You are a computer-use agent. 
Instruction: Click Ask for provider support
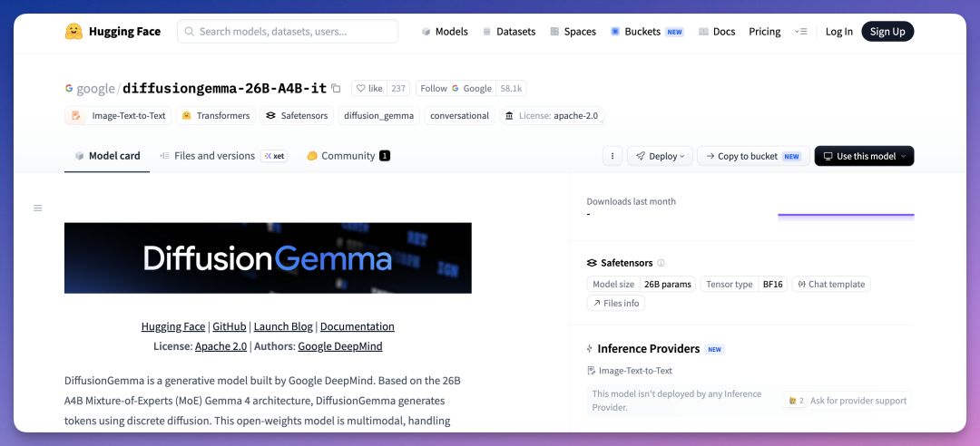[x=847, y=401]
